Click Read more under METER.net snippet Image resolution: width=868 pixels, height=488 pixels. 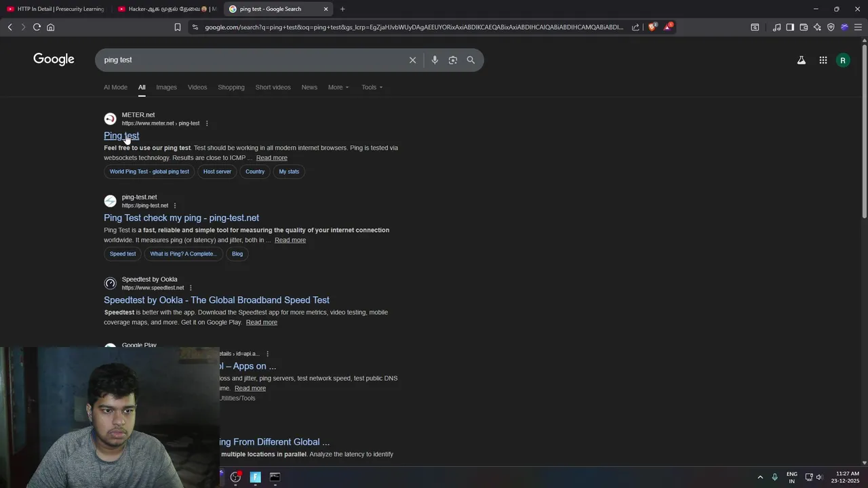(x=271, y=158)
